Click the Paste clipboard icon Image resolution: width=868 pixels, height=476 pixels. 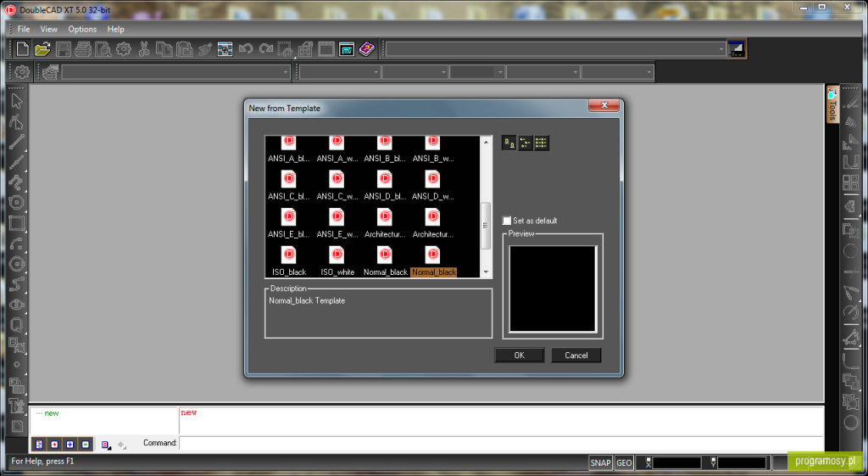coord(184,49)
